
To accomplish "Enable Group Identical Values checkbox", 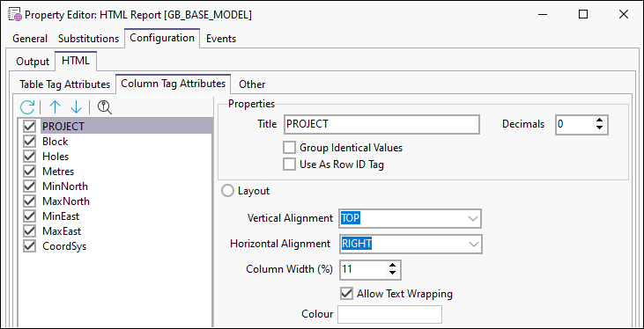I will click(290, 147).
